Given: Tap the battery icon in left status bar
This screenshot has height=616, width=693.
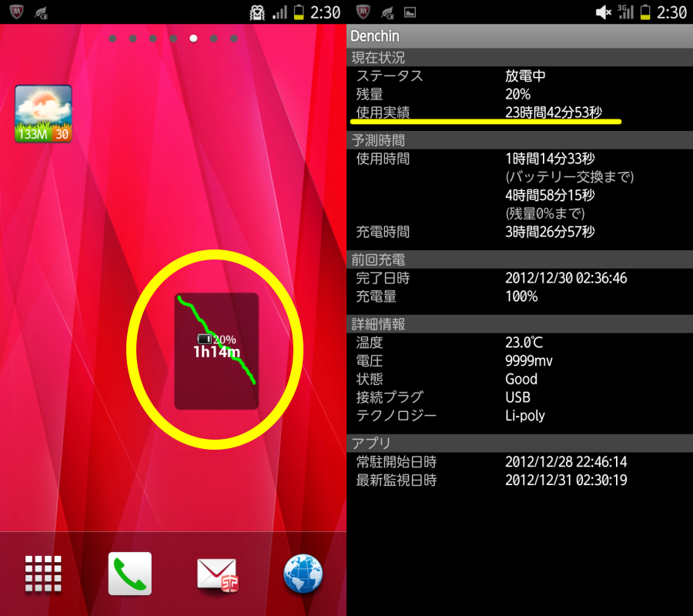Looking at the screenshot, I should tap(300, 12).
